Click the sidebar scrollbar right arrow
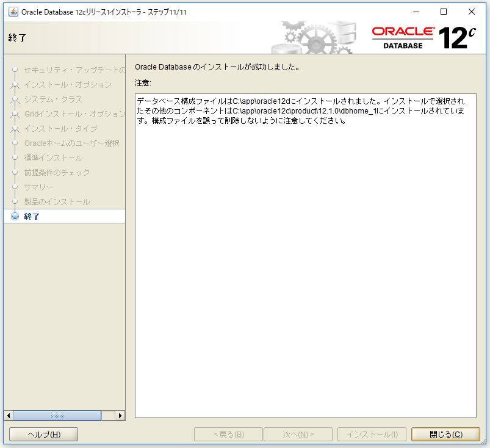The width and height of the screenshot is (490, 448). pos(120,416)
